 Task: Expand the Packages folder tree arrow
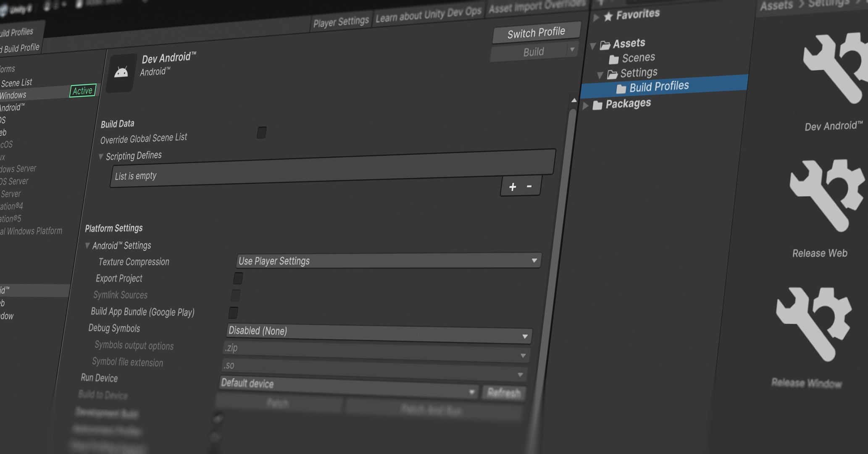click(586, 106)
